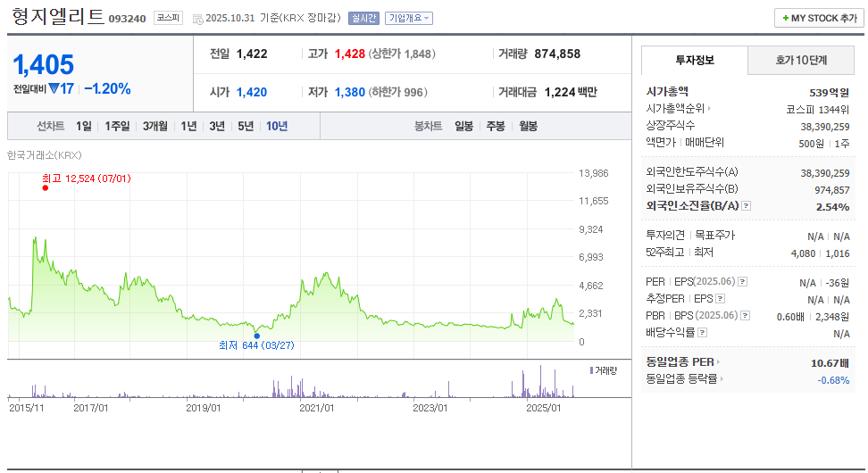
Task: Select 5년 line chart period
Action: [x=246, y=126]
